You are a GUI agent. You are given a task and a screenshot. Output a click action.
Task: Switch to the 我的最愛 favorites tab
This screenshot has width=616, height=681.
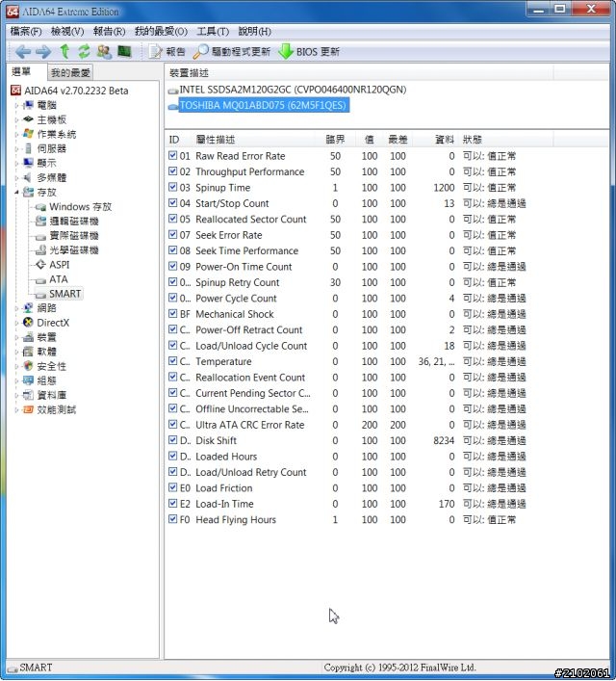pyautogui.click(x=70, y=72)
